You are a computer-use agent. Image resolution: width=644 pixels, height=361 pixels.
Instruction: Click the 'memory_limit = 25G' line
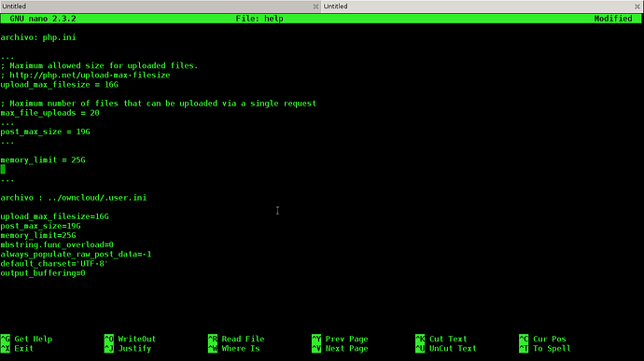[43, 160]
